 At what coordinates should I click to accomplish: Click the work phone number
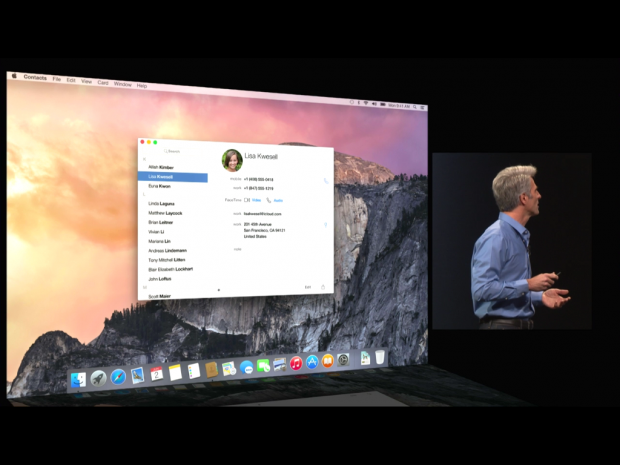259,188
